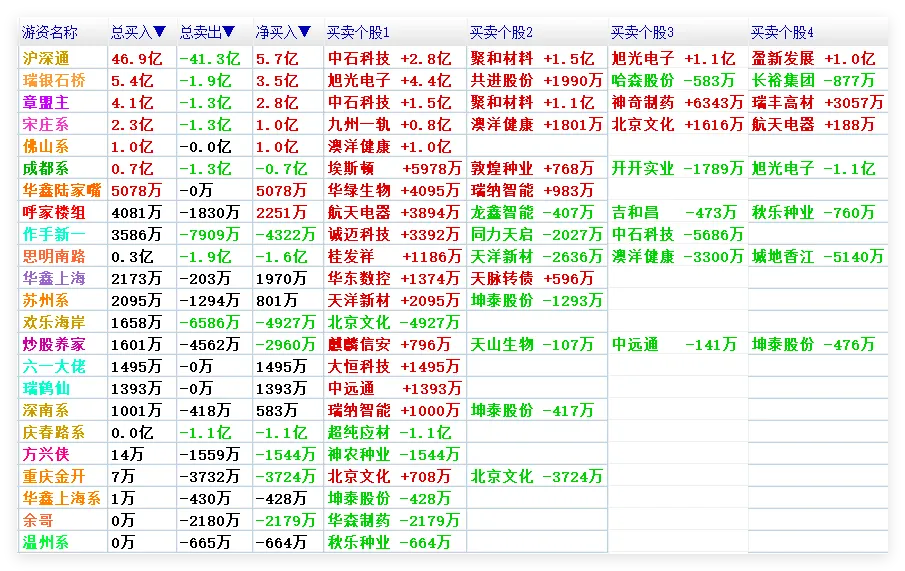Open the 苏州系 row name
905x571 pixels.
click(x=46, y=300)
